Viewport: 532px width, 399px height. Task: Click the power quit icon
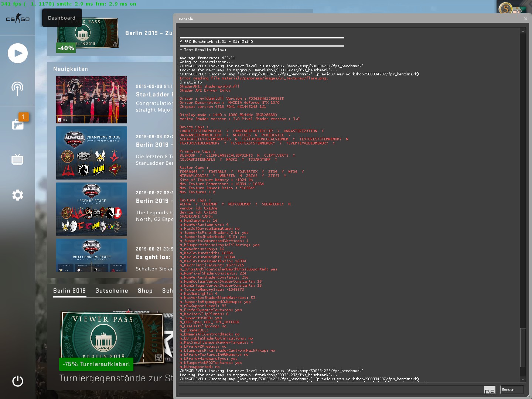[18, 381]
